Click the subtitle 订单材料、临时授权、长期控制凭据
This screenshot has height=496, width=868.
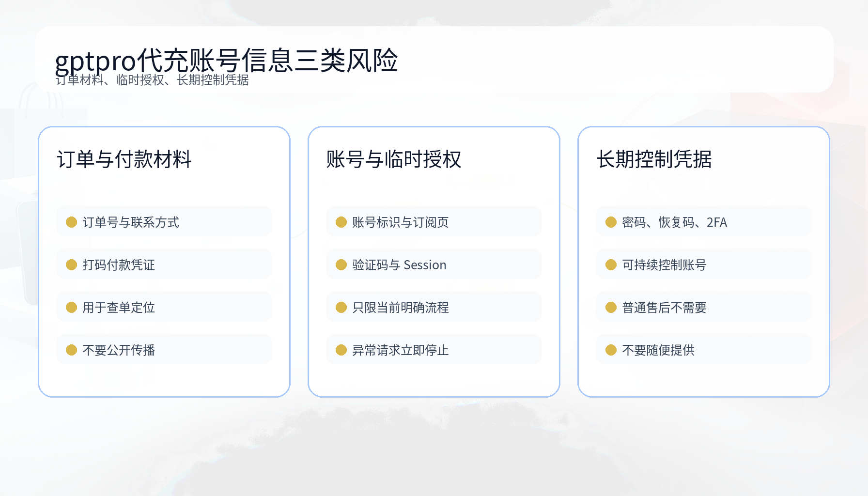152,80
